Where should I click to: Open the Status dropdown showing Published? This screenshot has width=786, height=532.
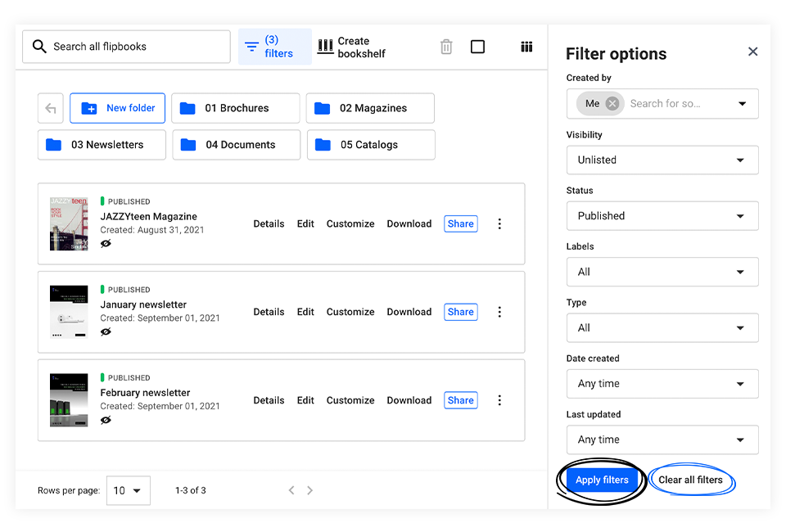pos(662,216)
